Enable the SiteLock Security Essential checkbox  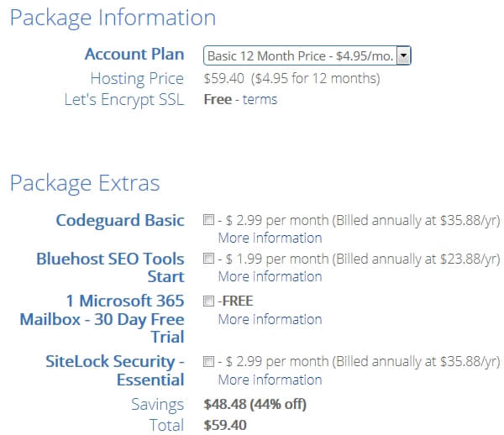point(208,361)
